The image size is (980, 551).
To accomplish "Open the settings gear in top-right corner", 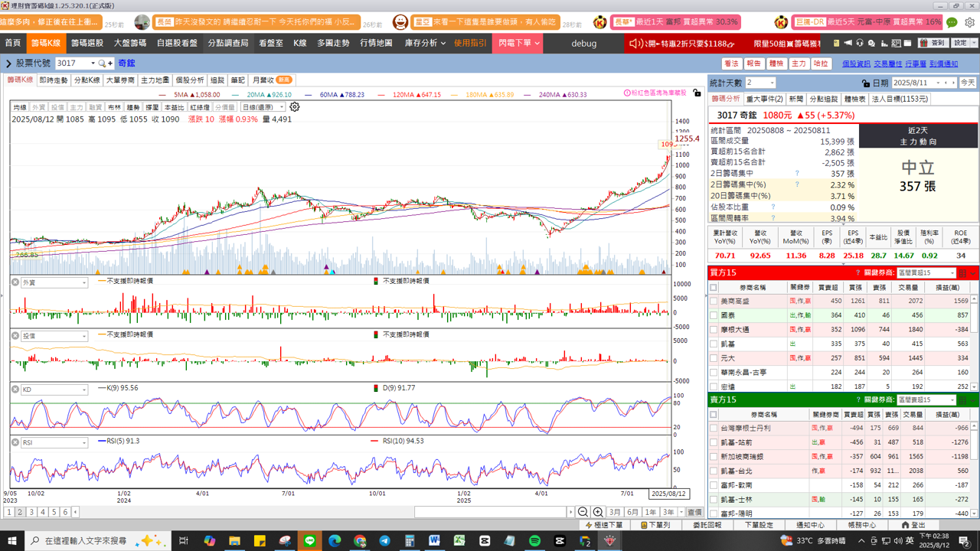I will point(969,22).
